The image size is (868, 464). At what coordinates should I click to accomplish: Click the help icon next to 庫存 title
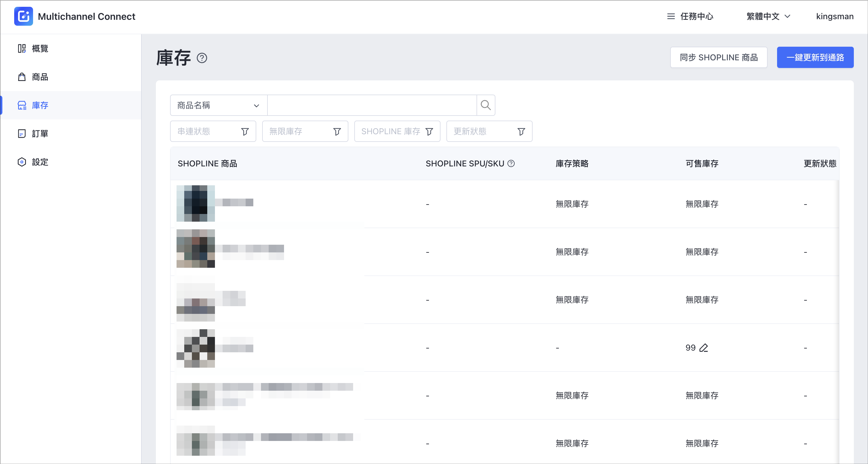[202, 58]
